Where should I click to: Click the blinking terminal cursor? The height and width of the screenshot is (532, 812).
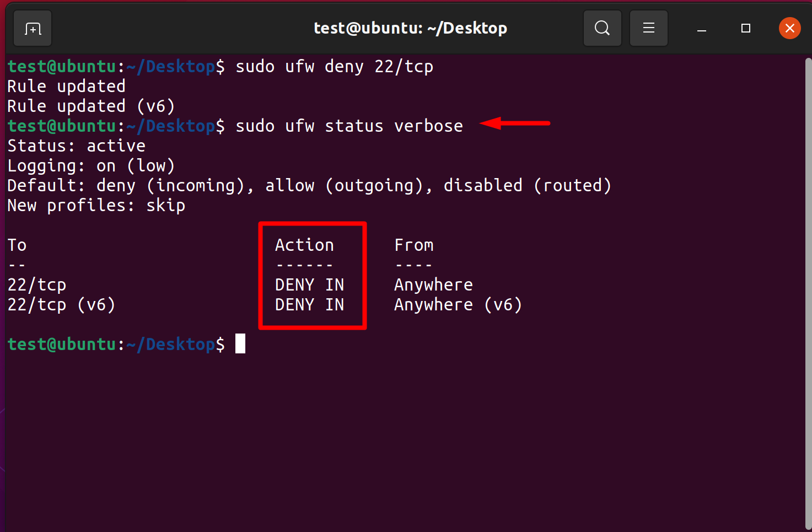pyautogui.click(x=240, y=343)
